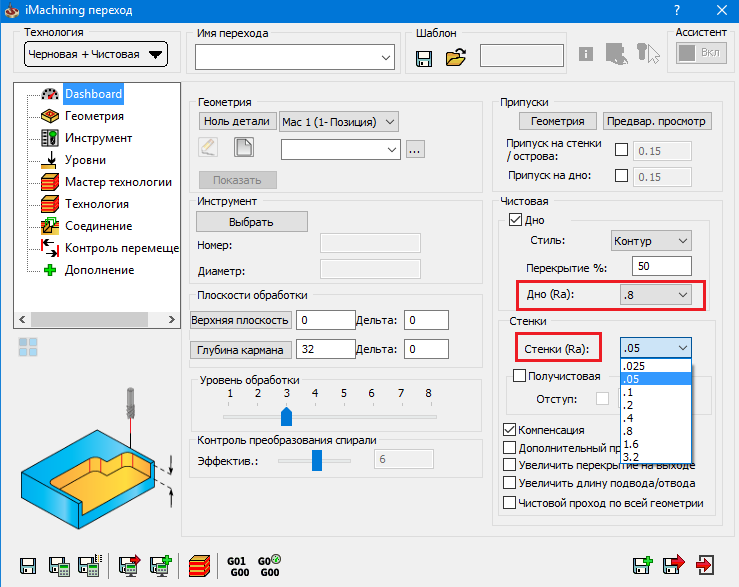739x587 pixels.
Task: Click the Глубина кармана button
Action: 240,350
